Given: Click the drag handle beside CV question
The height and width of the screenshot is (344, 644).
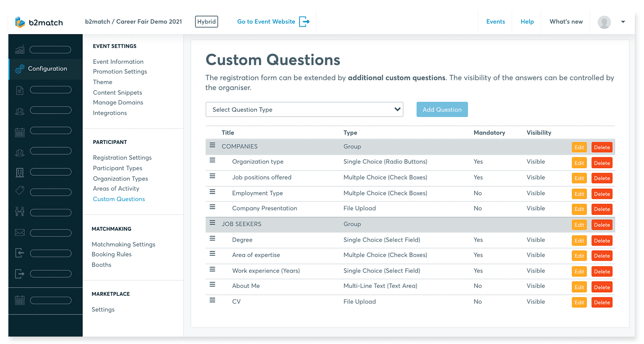Looking at the screenshot, I should 213,300.
